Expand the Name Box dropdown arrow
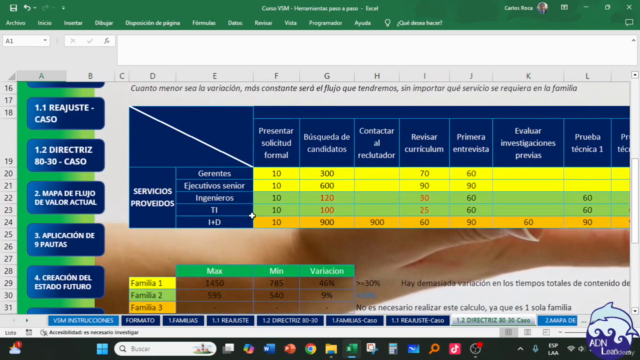Viewport: 640px width, 360px height. click(45, 41)
